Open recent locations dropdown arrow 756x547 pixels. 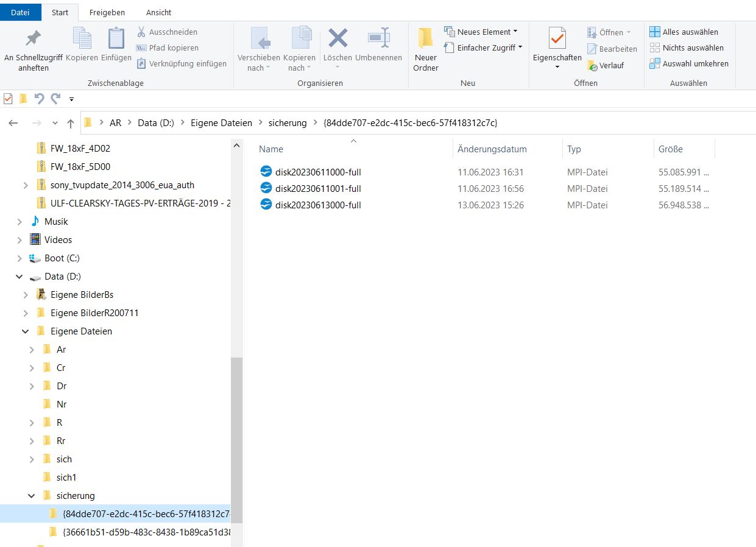(x=55, y=123)
